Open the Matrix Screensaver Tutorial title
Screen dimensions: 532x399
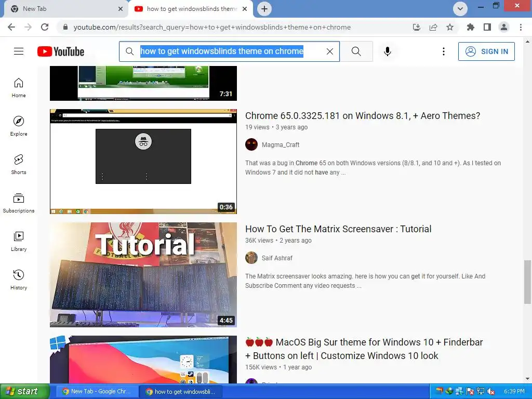click(338, 229)
